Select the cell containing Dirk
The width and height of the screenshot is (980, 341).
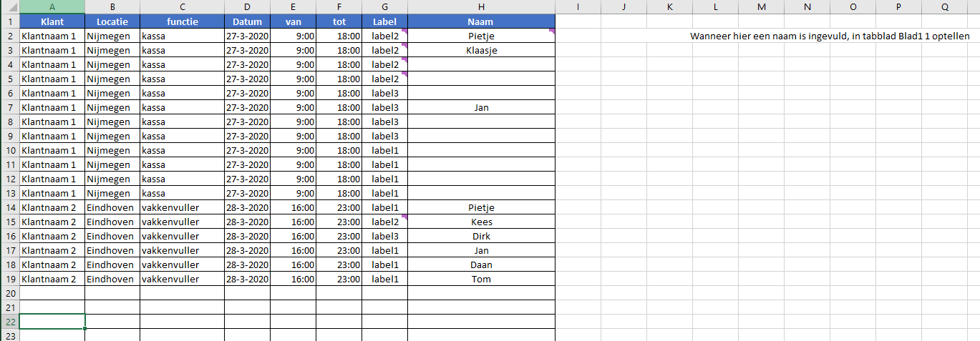click(481, 236)
